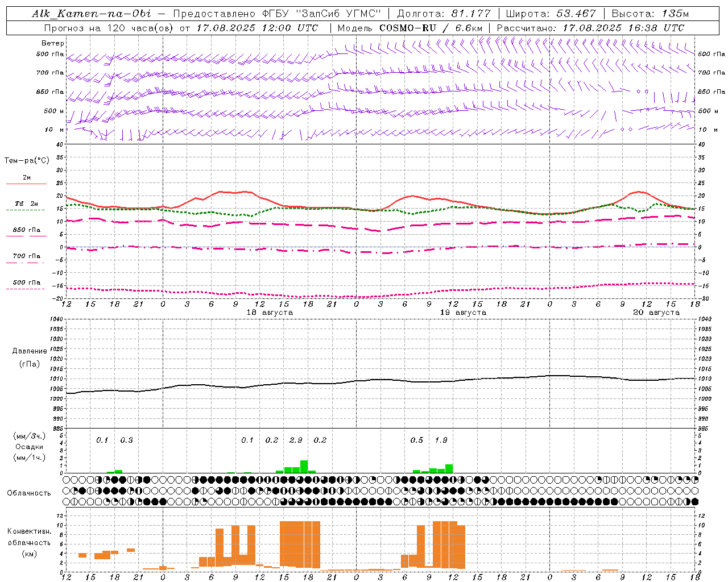Click the model name COSMO-RU / 6.6км

pyautogui.click(x=431, y=28)
